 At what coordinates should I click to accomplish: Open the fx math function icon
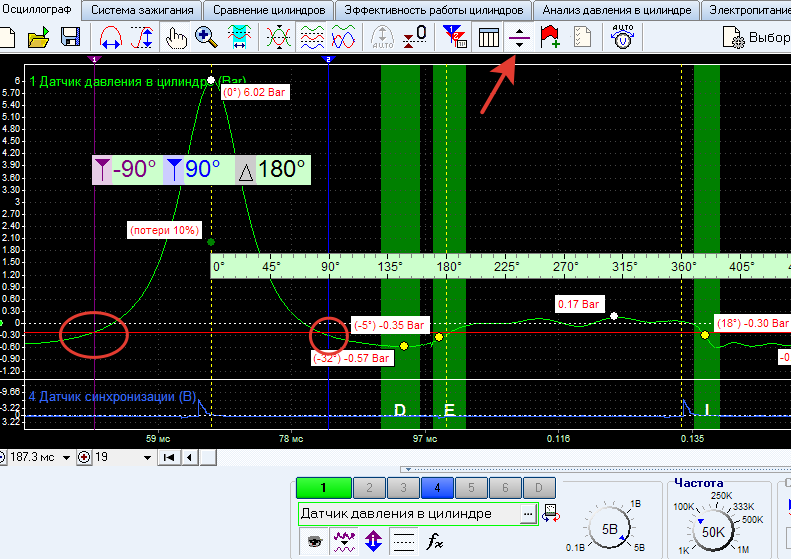click(x=434, y=541)
